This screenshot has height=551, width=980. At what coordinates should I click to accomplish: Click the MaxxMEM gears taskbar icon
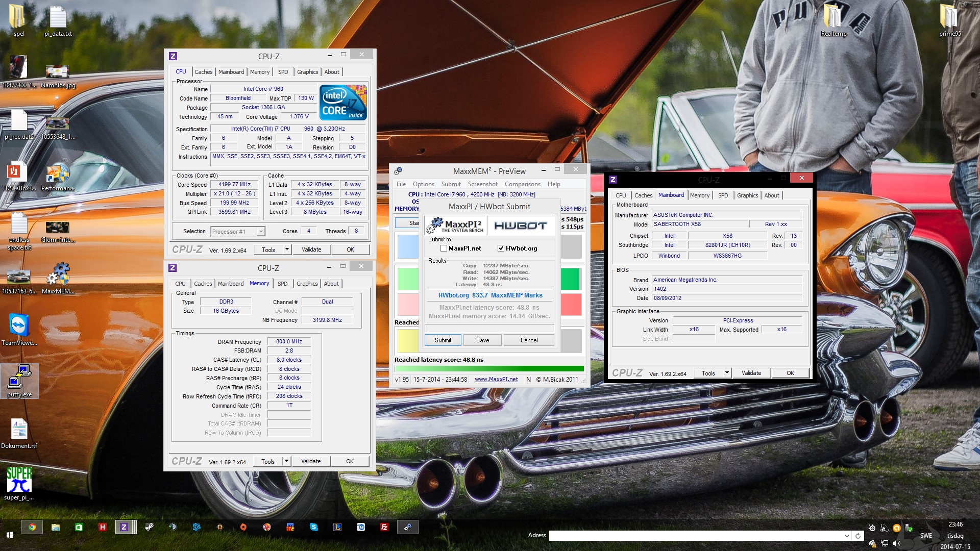408,527
